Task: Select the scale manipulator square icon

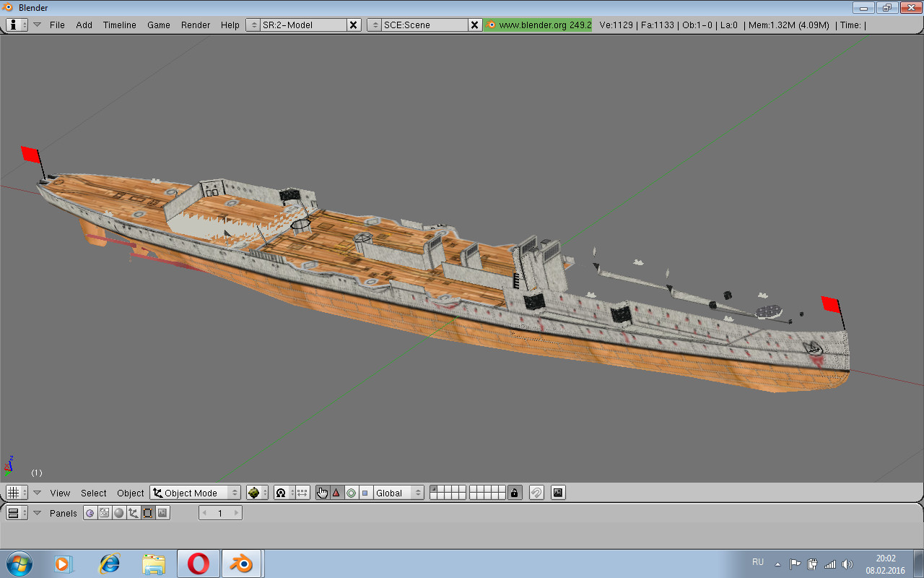Action: click(x=365, y=493)
